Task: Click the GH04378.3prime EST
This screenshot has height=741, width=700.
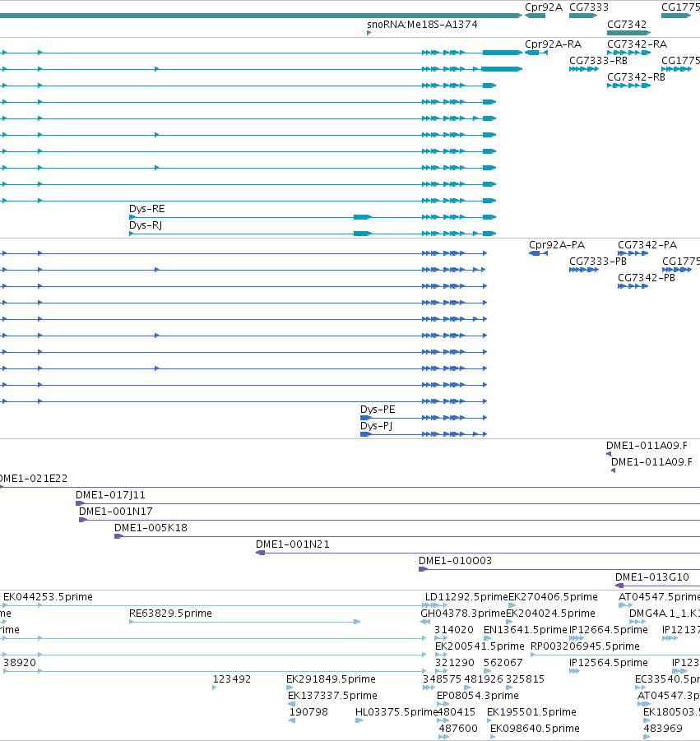Action: click(425, 622)
